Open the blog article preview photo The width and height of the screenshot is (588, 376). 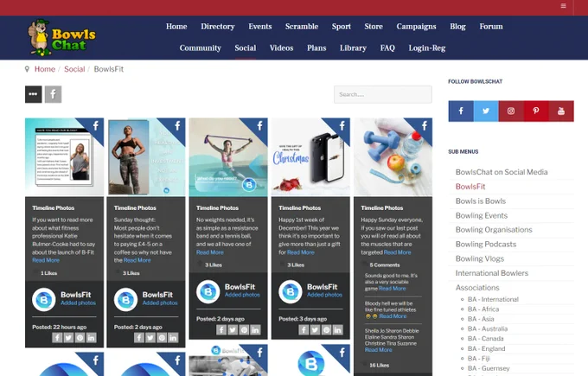[x=65, y=157]
